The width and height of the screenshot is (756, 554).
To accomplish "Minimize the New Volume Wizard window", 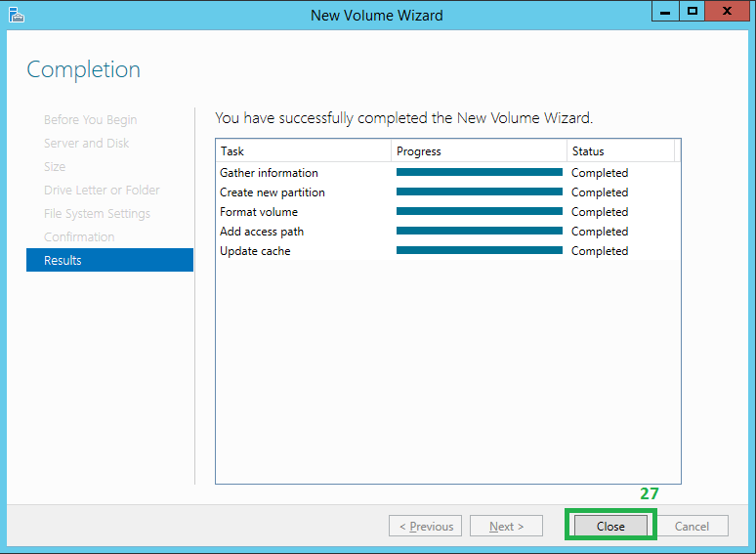I will pos(666,12).
